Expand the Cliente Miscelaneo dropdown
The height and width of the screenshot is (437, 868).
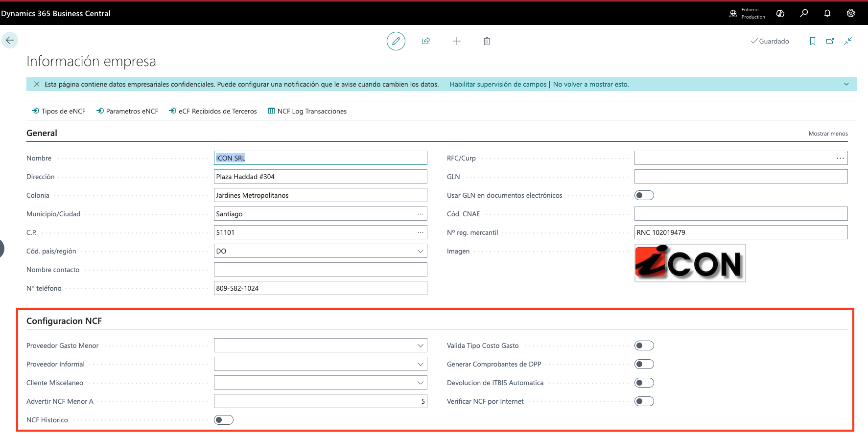coord(420,383)
